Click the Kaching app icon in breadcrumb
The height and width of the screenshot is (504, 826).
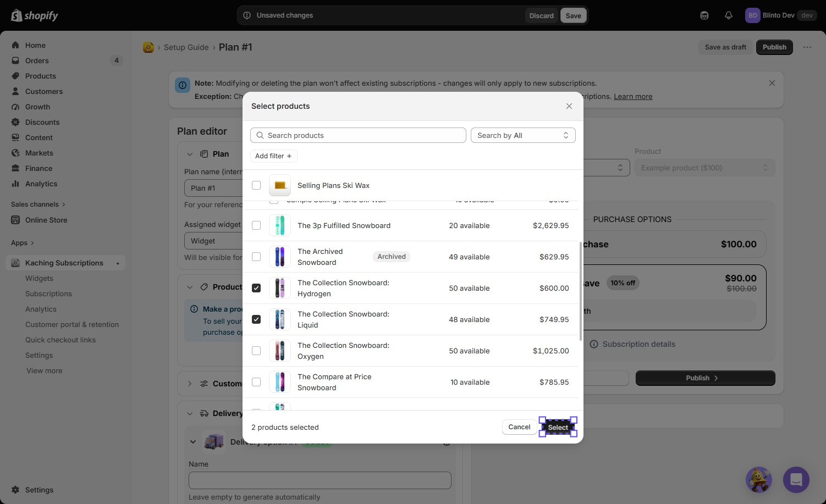coord(148,47)
